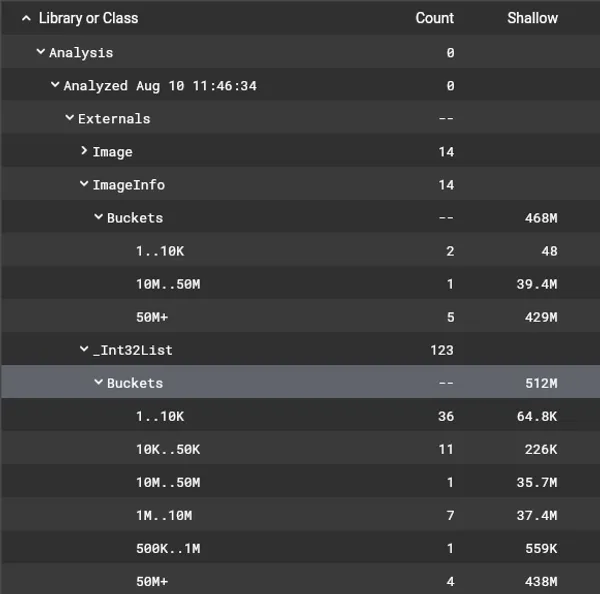This screenshot has width=600, height=594.
Task: Sort by the Count column header
Action: click(x=434, y=18)
